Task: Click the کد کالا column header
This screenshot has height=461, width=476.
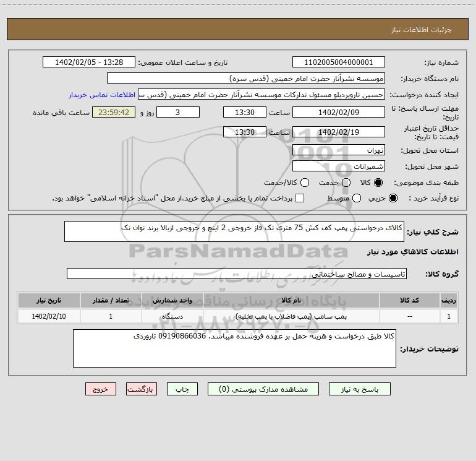Action: pos(409,300)
